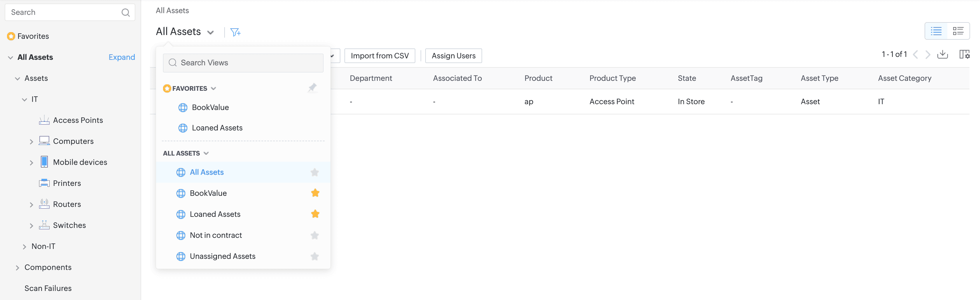Viewport: 980px width, 300px height.
Task: Pin the views popup open
Action: point(312,88)
